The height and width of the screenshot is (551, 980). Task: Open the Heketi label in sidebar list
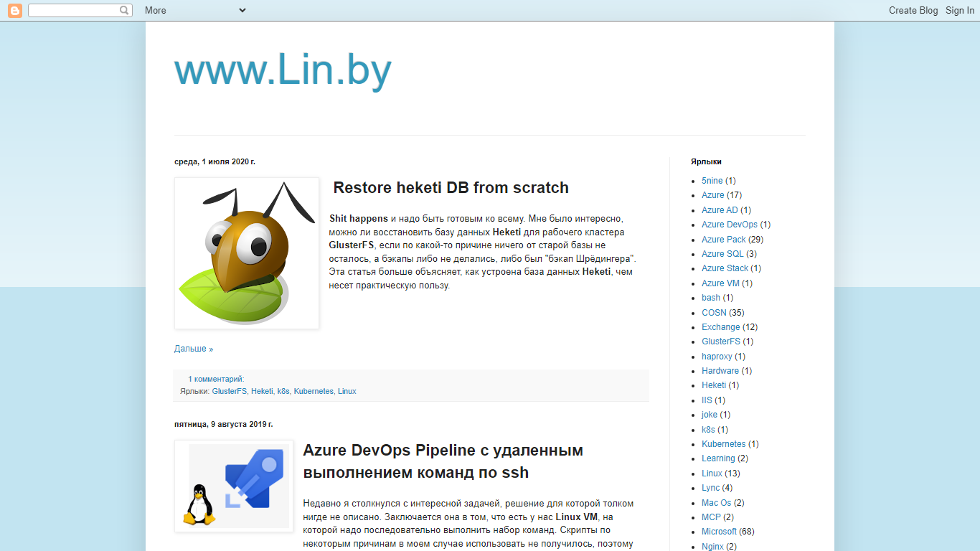point(714,385)
